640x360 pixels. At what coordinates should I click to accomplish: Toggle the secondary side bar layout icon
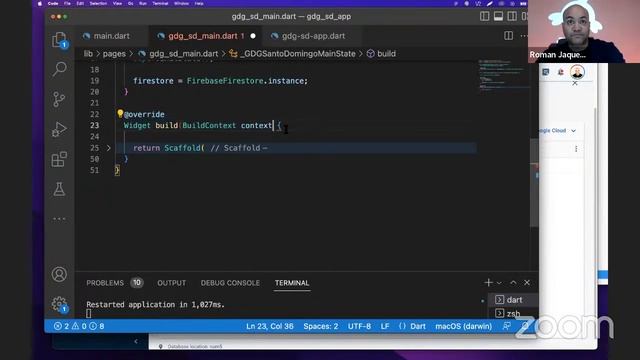coord(512,16)
